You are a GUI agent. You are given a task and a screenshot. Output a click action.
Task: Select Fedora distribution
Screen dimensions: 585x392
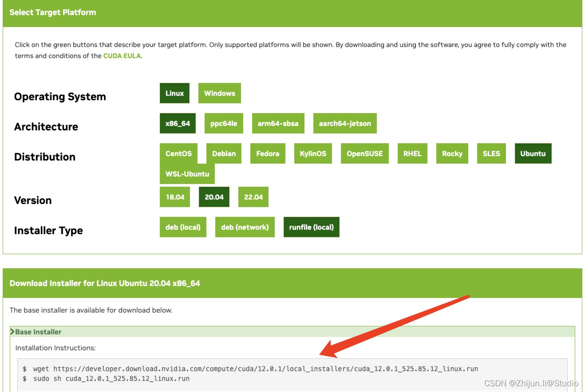coord(268,153)
